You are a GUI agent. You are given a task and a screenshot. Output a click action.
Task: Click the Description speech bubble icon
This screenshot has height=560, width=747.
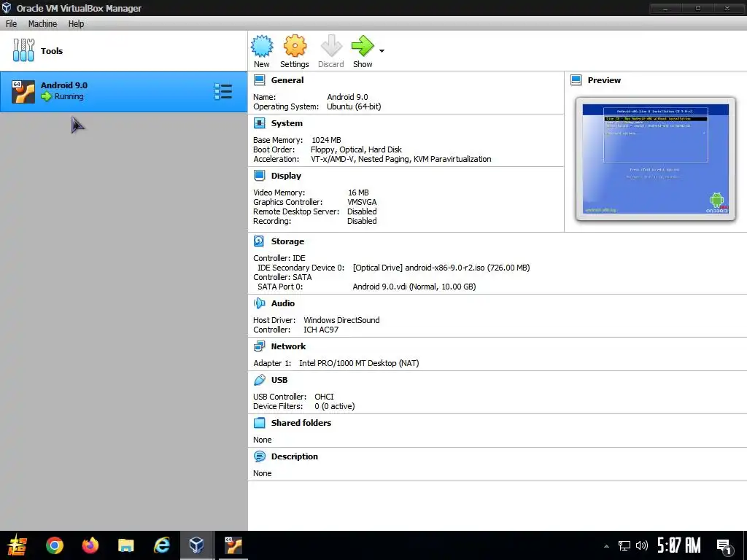(x=259, y=456)
